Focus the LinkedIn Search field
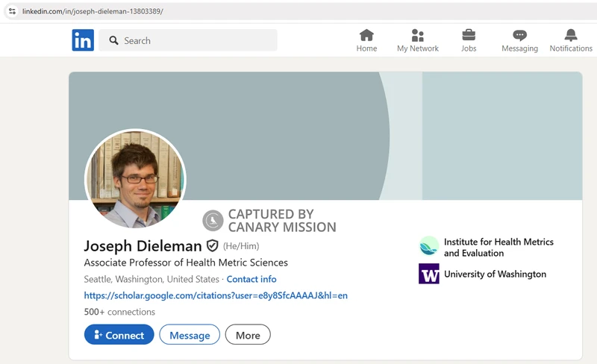597x364 pixels. pos(188,40)
